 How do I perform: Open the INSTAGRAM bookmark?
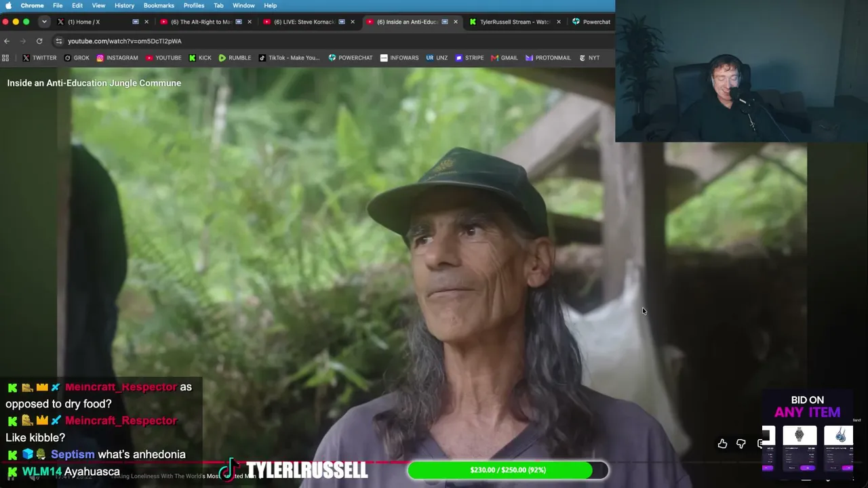[117, 58]
